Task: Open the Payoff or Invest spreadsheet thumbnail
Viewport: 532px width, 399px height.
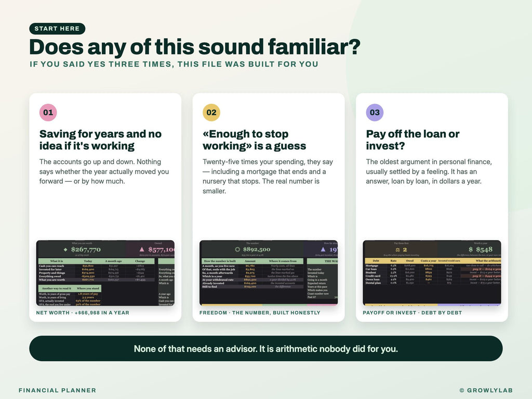Action: pos(432,273)
